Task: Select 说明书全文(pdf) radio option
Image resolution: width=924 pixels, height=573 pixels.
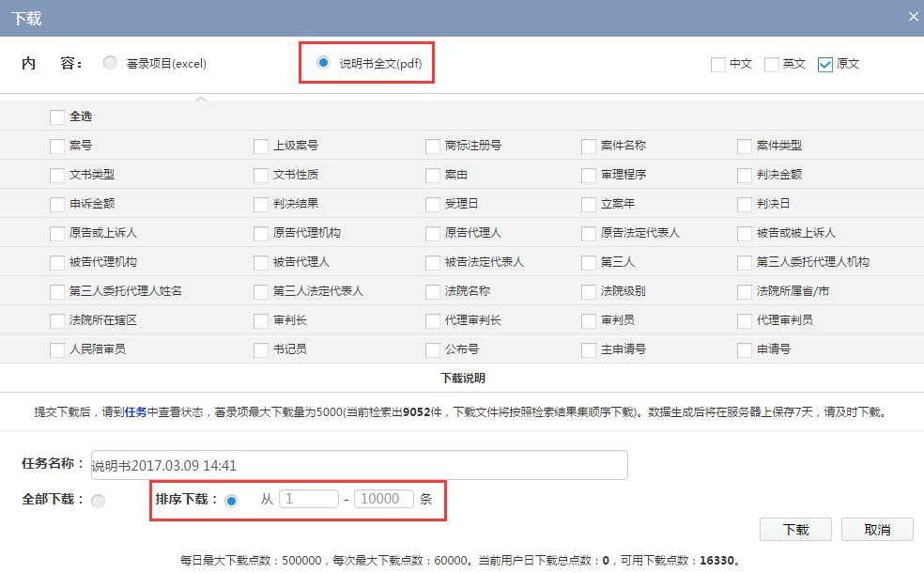Action: point(324,63)
